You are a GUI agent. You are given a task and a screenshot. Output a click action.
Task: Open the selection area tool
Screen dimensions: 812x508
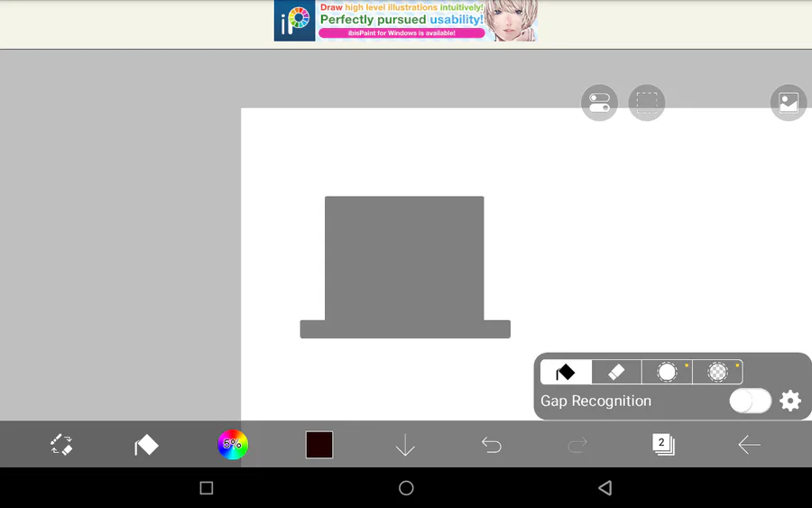(646, 103)
